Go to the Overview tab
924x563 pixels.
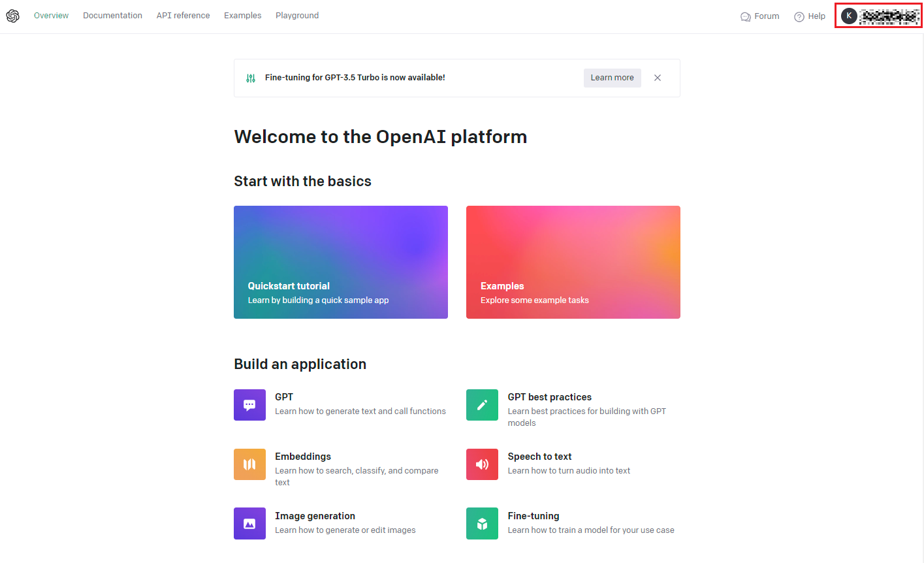51,16
